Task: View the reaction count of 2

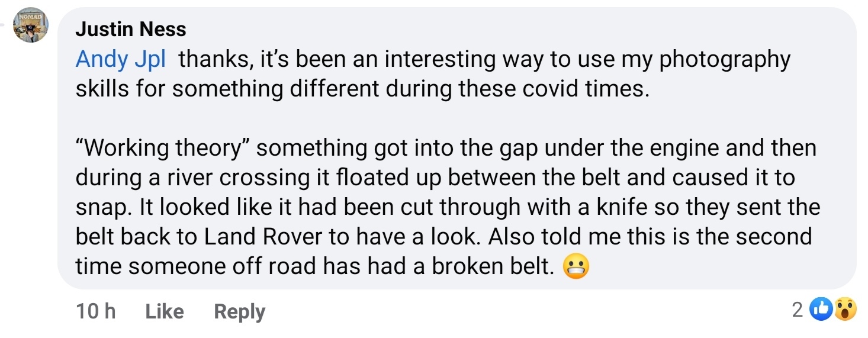Action: coord(798,309)
